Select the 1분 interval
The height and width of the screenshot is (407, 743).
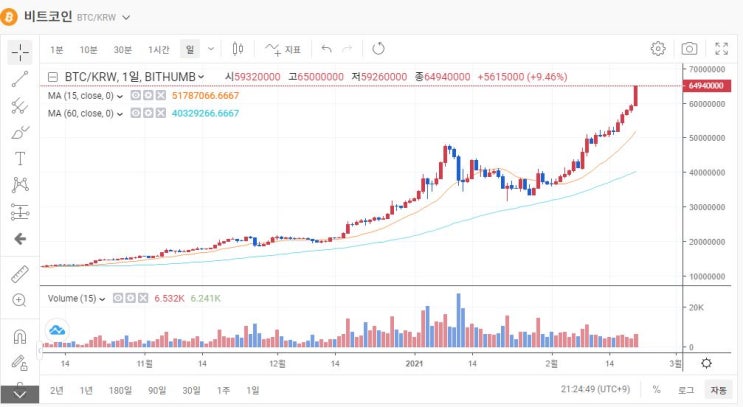coord(56,50)
